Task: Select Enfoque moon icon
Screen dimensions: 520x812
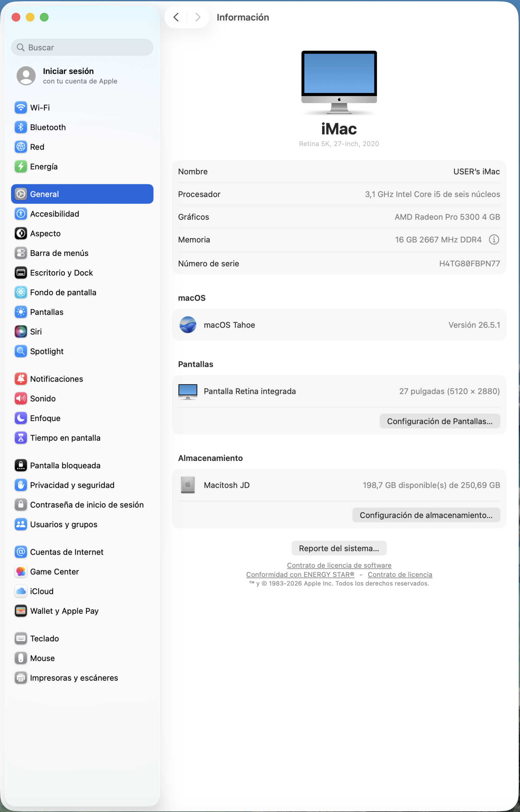Action: coord(21,418)
